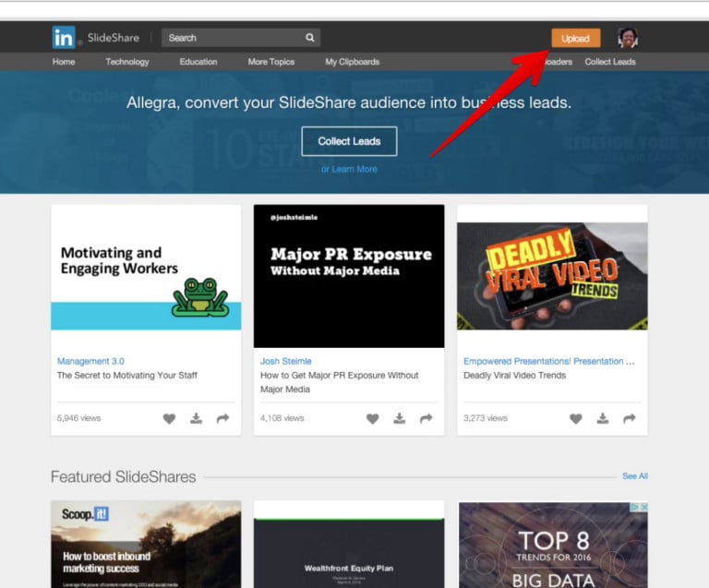Download The Secret to Motivating Your Staff
Image resolution: width=709 pixels, height=588 pixels.
coord(196,418)
